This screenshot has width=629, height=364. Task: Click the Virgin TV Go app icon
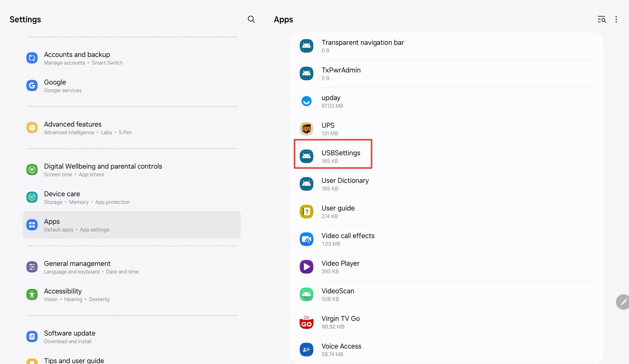click(x=306, y=322)
